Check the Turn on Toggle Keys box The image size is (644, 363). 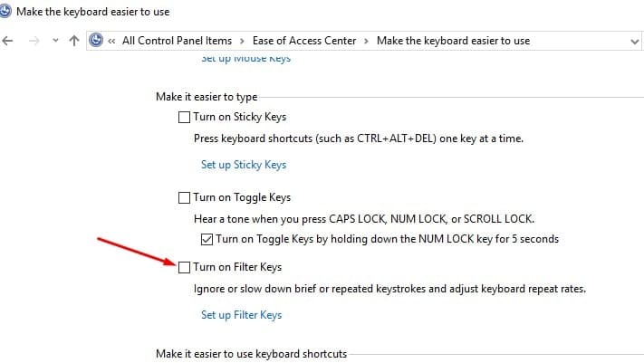(x=185, y=197)
